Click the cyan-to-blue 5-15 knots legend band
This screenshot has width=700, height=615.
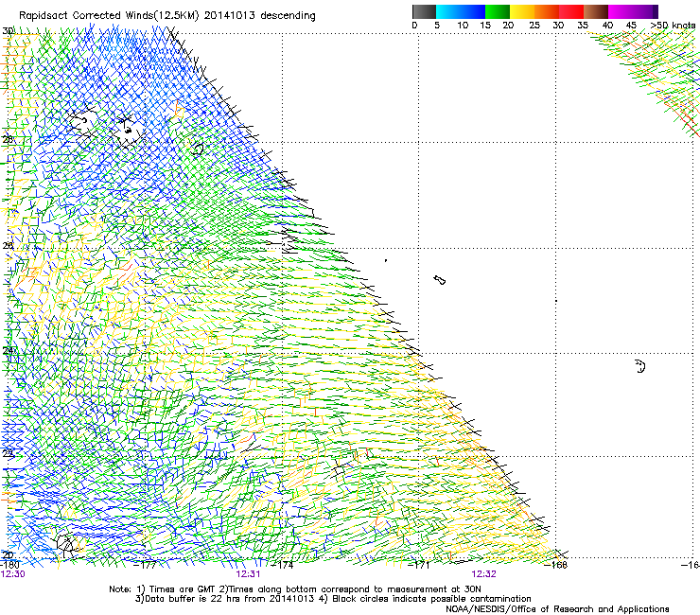click(461, 11)
